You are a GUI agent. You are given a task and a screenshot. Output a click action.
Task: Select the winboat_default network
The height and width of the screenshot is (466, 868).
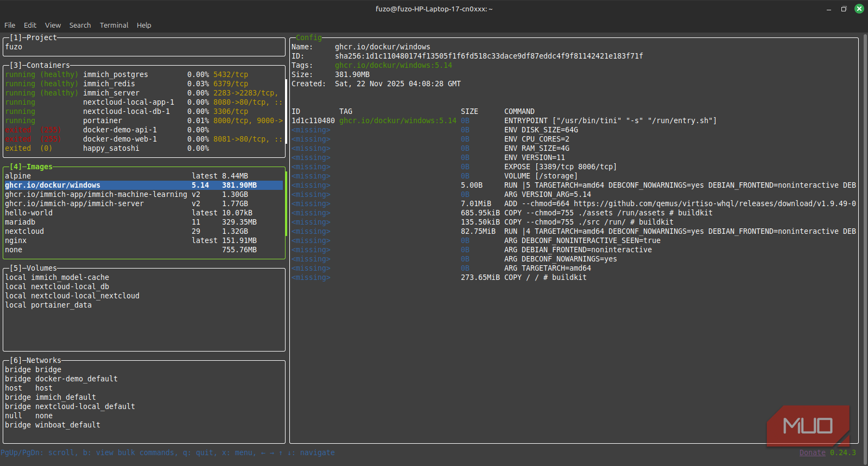tap(144, 425)
